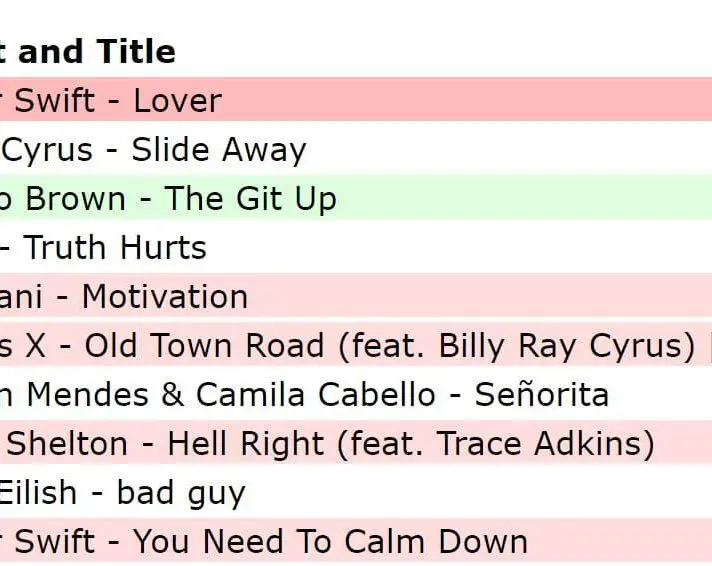Select the "Señorita" song title

point(541,395)
